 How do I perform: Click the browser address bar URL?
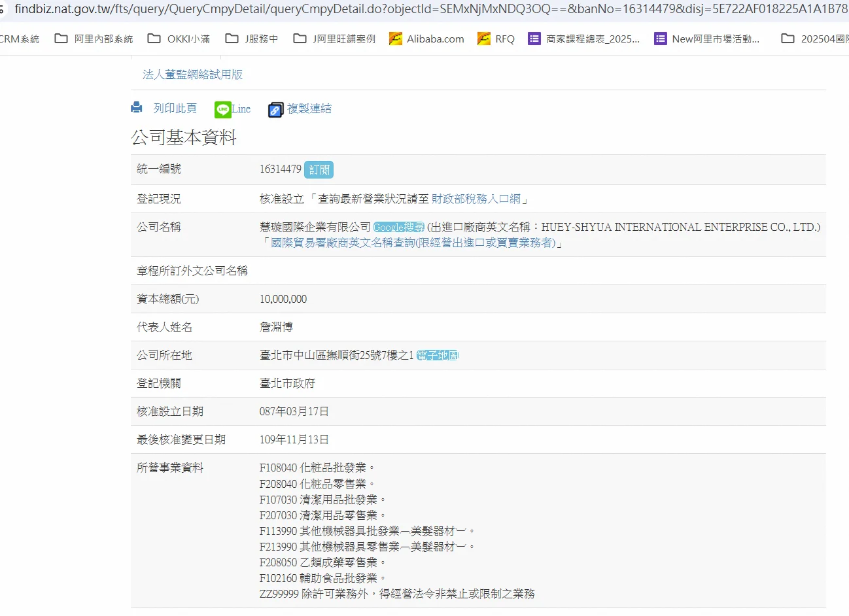point(425,9)
